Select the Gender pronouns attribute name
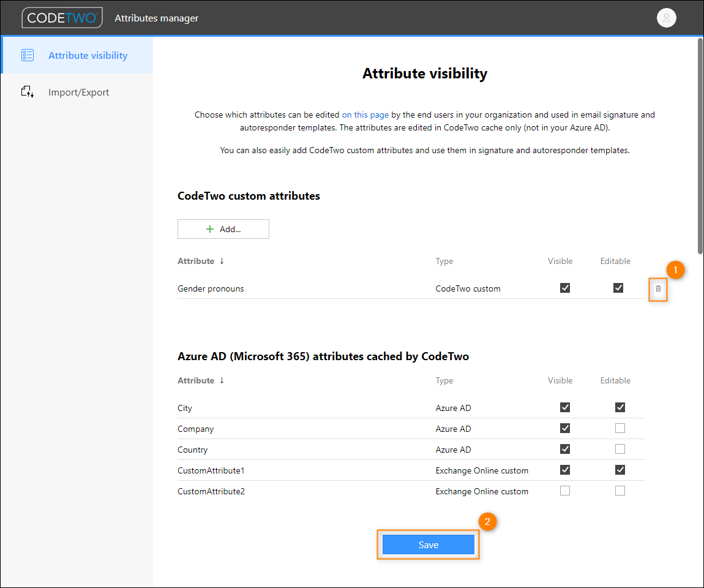Screen dimensions: 704x588 (x=211, y=289)
